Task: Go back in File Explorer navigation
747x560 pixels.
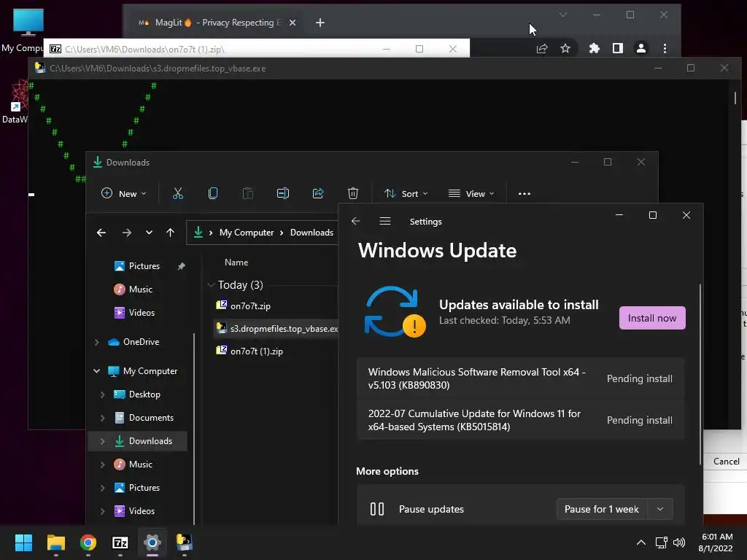Action: [101, 233]
